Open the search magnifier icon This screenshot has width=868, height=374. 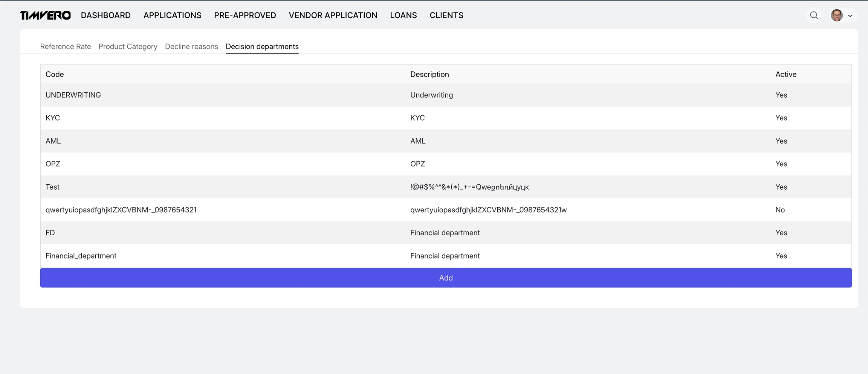click(x=814, y=15)
